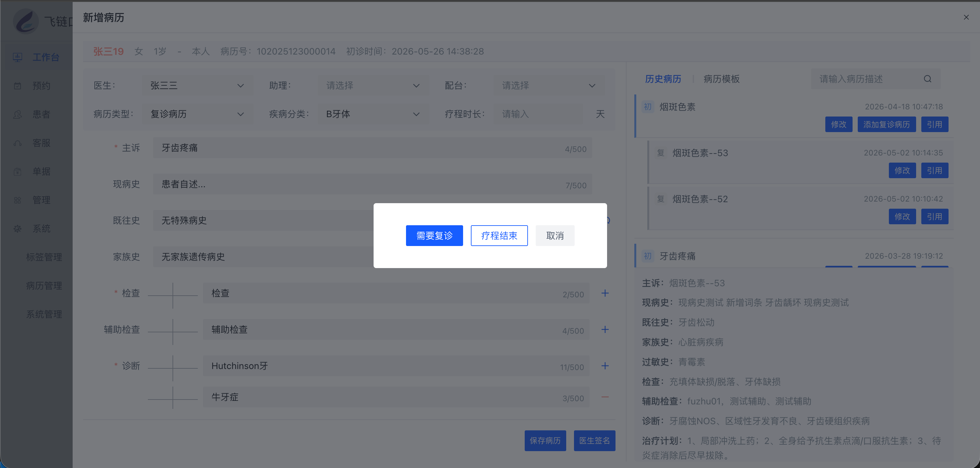Close the 新增病历 panel with X
The image size is (980, 468).
tap(966, 17)
